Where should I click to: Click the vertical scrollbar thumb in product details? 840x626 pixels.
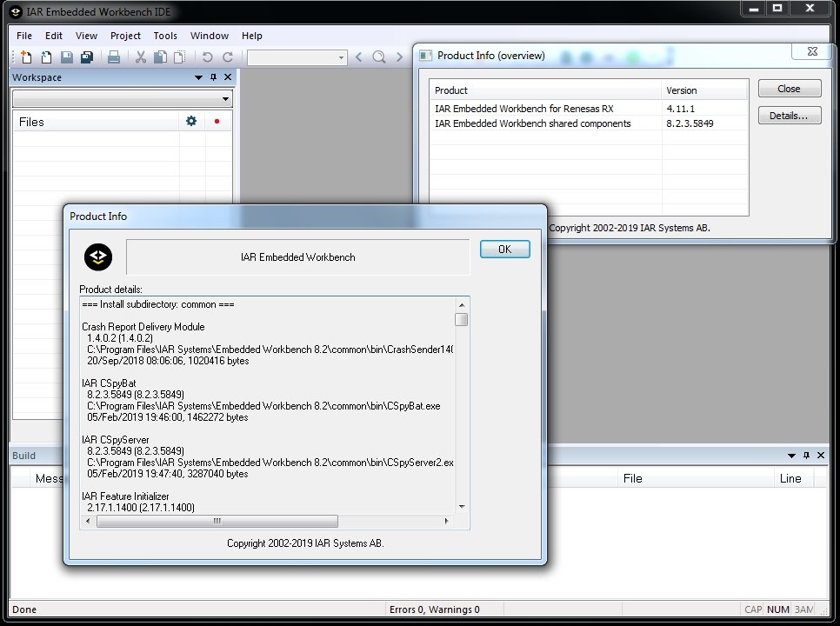point(461,320)
